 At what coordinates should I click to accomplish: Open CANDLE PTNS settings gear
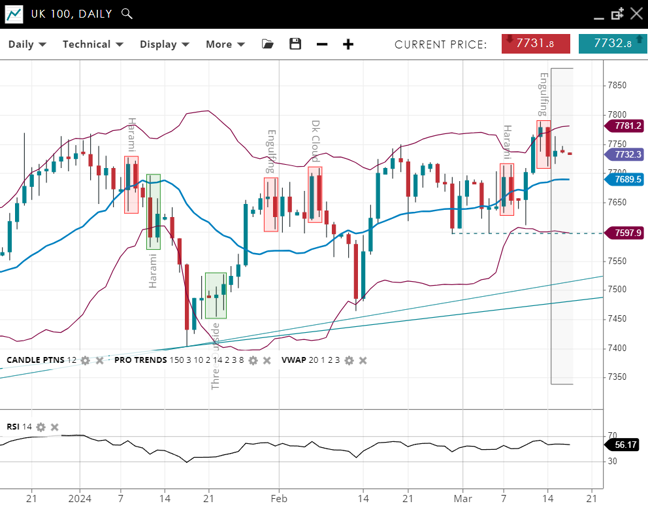(85, 360)
